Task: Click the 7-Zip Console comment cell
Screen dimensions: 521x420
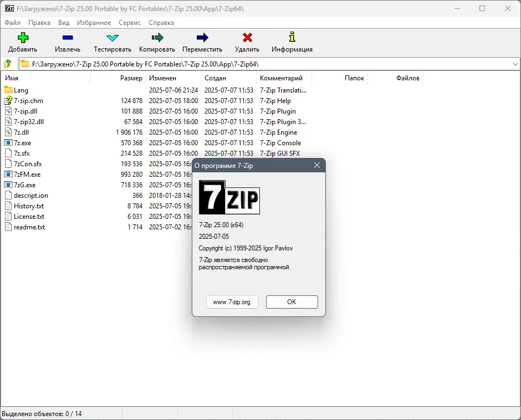Action: pos(280,143)
